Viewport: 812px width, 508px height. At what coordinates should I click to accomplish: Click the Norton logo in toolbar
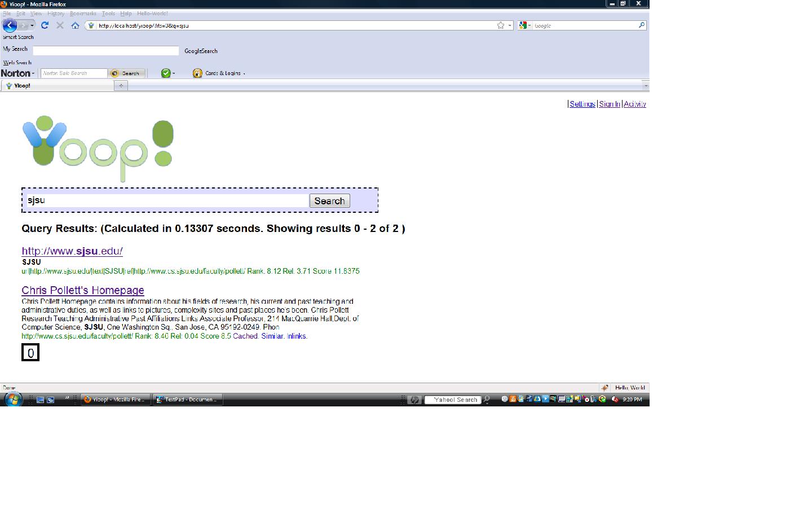(15, 73)
